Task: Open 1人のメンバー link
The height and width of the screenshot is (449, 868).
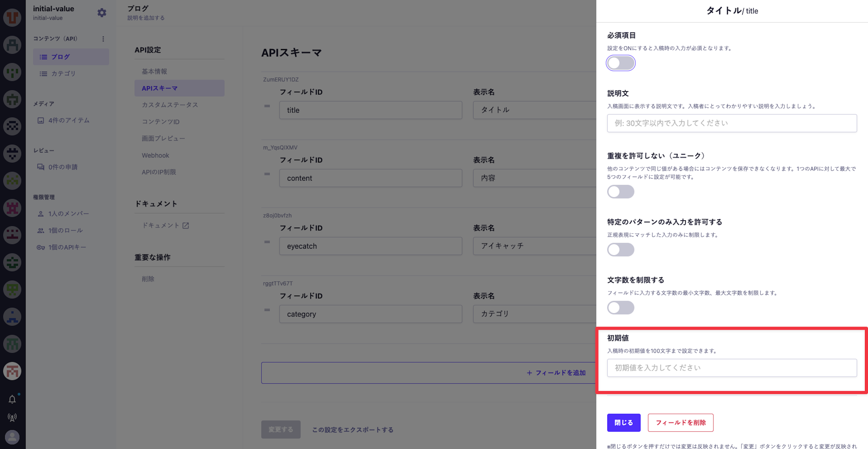Action: tap(69, 214)
